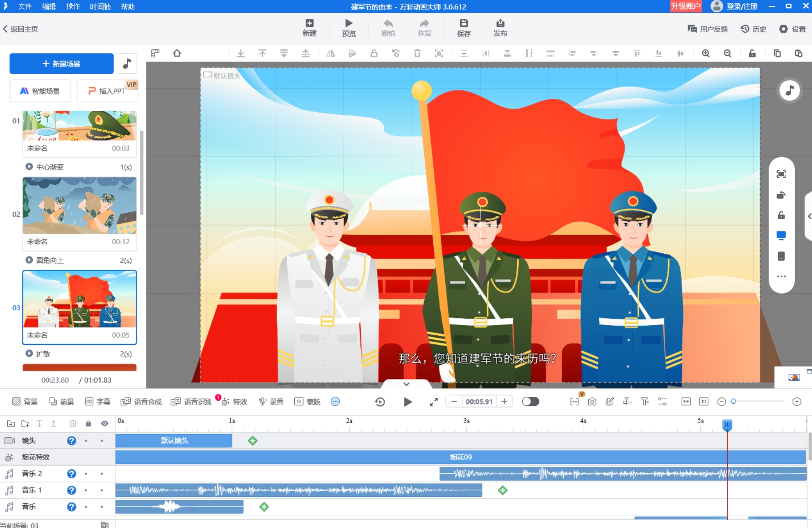
Task: Click the 撤销 undo icon
Action: pyautogui.click(x=388, y=28)
